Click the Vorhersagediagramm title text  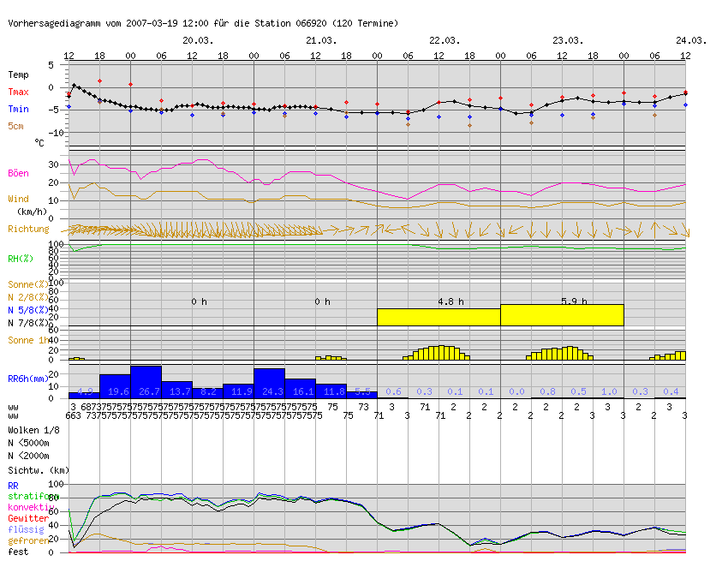click(54, 23)
